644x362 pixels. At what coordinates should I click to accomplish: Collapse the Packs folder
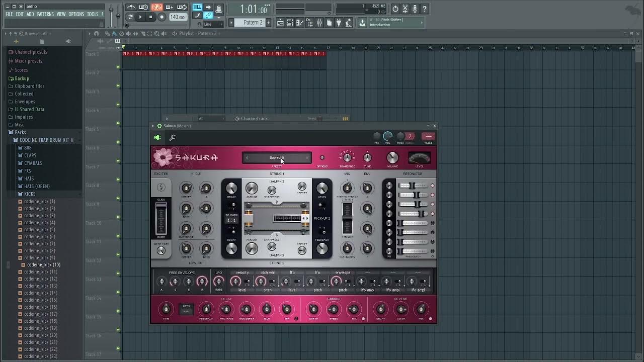[x=20, y=132]
